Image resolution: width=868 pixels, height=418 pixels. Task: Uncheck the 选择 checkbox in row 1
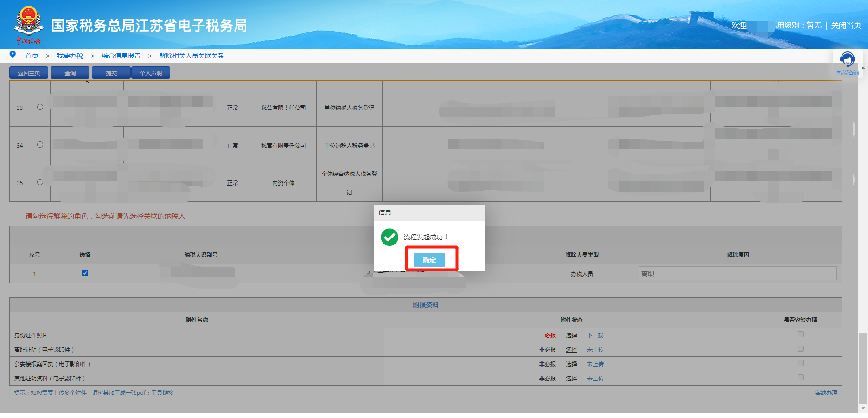pyautogui.click(x=84, y=273)
